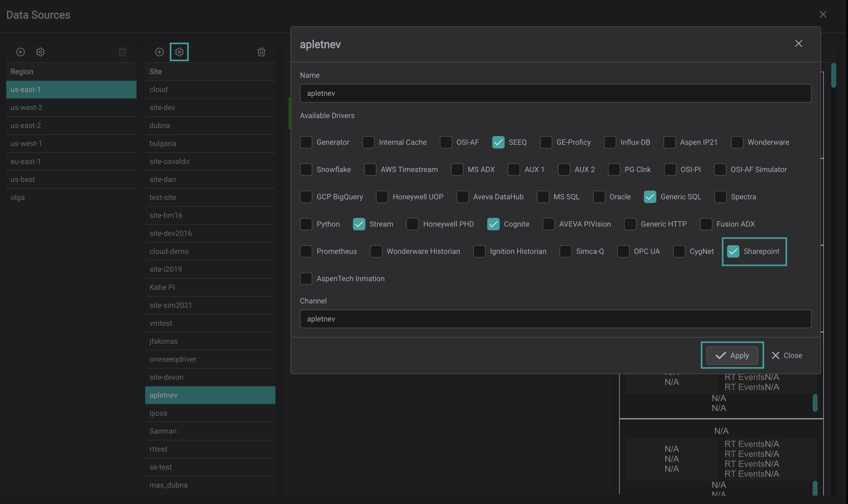Enable the Ignition Historian driver
Image resolution: width=848 pixels, height=504 pixels.
pos(480,252)
